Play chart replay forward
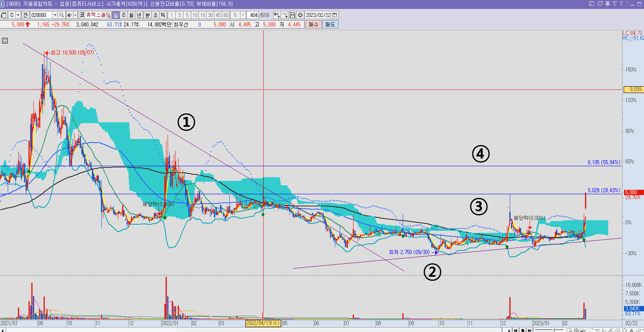The height and width of the screenshot is (332, 644). click(x=509, y=330)
